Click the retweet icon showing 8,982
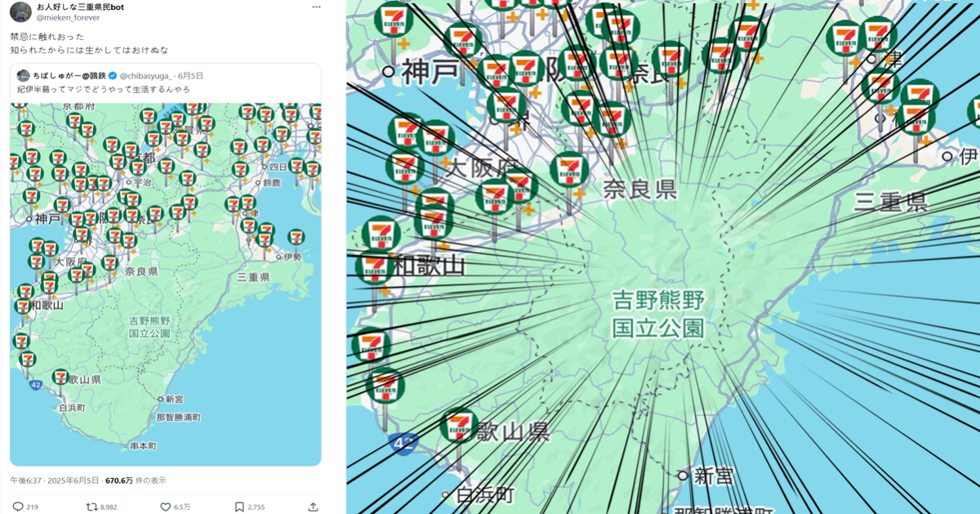This screenshot has height=514, width=980. (91, 507)
